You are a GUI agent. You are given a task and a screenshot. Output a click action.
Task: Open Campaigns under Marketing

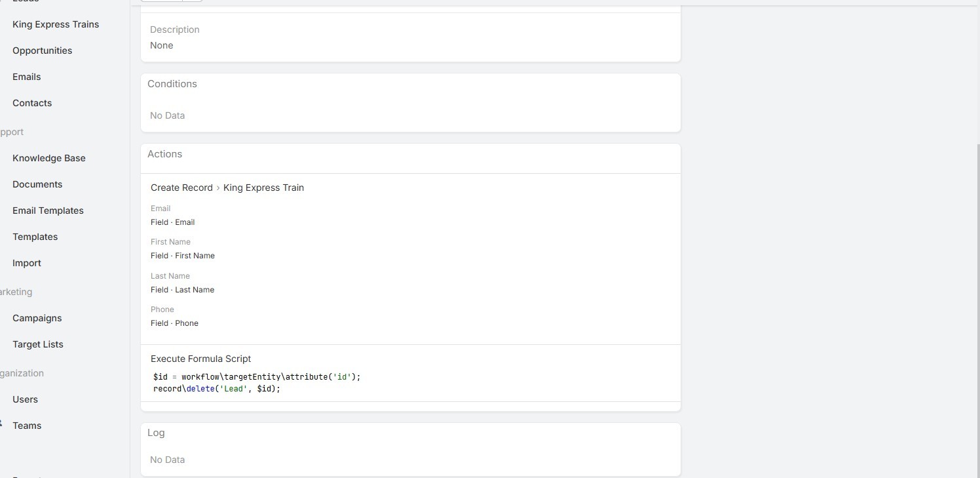pyautogui.click(x=37, y=318)
